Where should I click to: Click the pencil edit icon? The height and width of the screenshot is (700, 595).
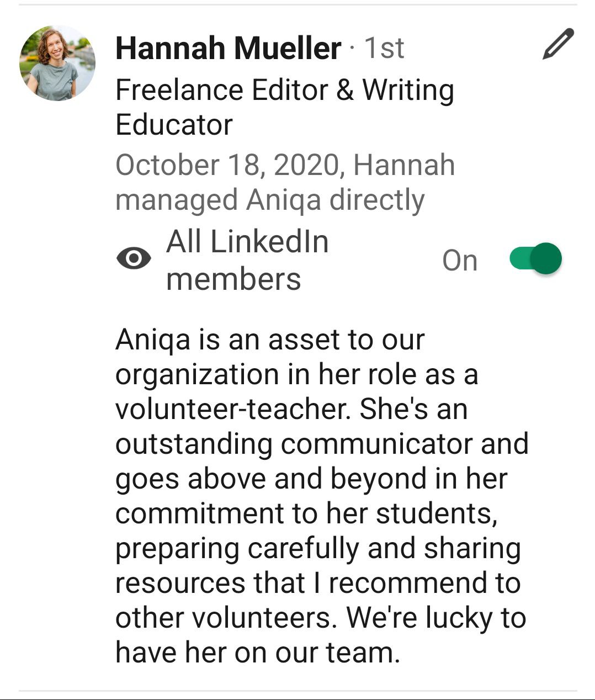[558, 44]
